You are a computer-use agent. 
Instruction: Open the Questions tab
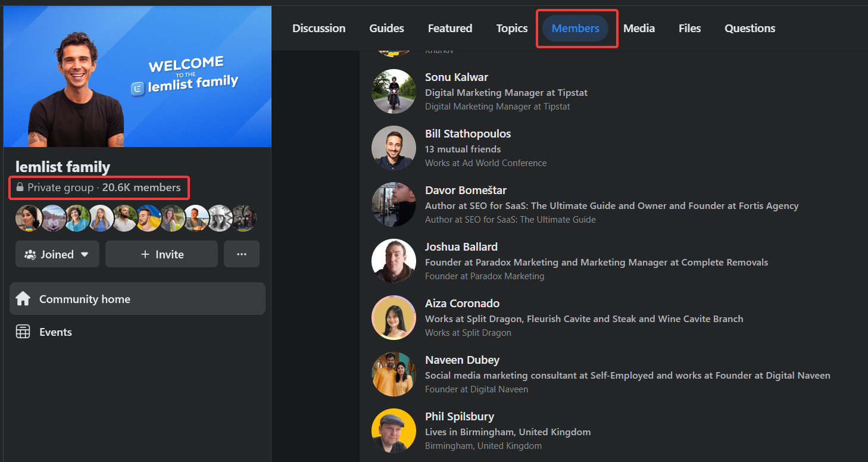[750, 28]
